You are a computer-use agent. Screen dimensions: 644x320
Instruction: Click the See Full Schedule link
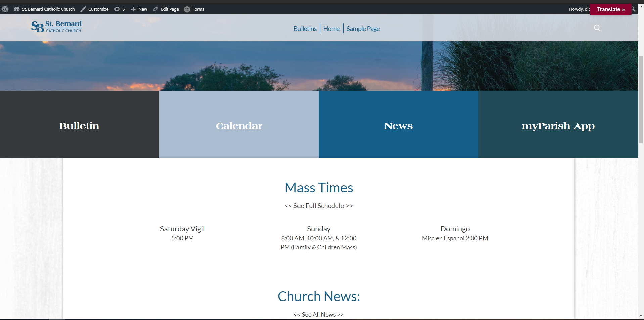point(319,206)
